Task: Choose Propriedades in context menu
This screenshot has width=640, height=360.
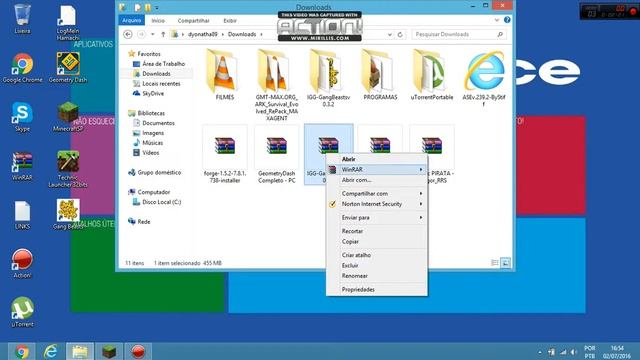Action: point(377,289)
